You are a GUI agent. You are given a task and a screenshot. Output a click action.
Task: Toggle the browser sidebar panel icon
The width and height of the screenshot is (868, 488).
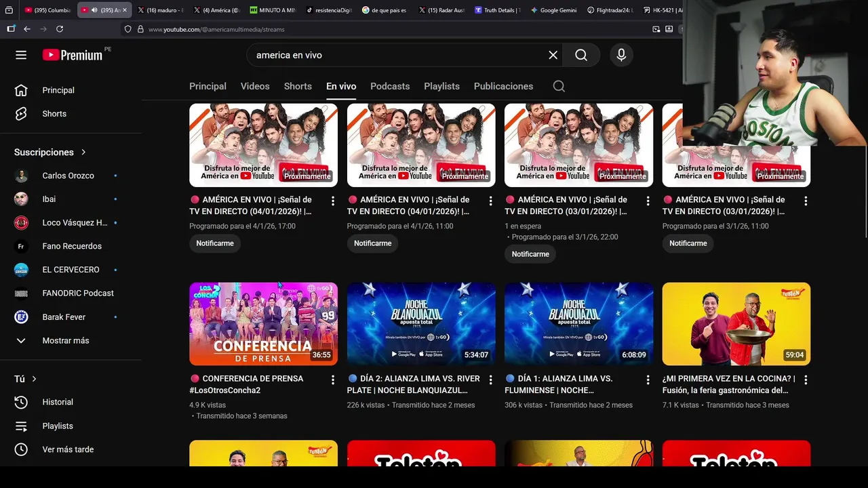pyautogui.click(x=11, y=29)
